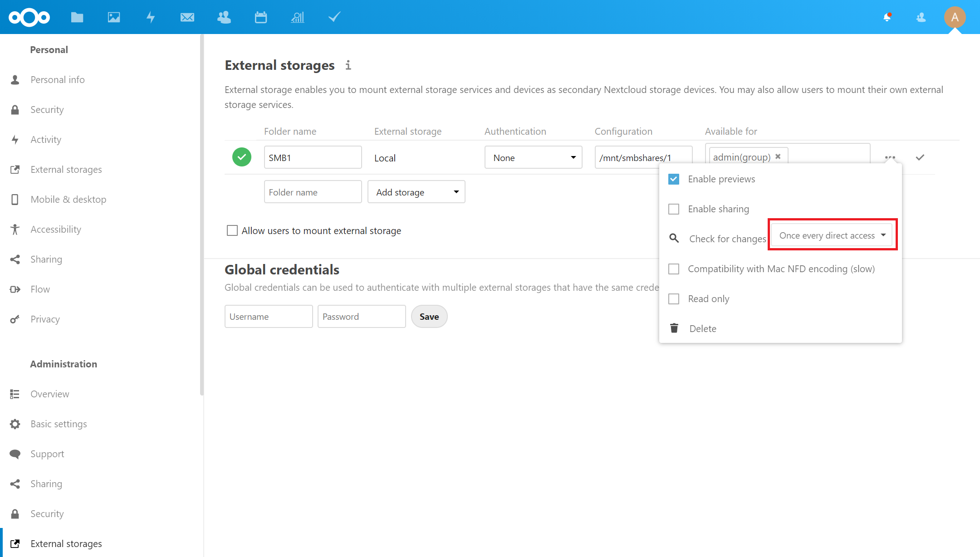This screenshot has height=557, width=980.
Task: Open the user avatar menu
Action: (955, 17)
